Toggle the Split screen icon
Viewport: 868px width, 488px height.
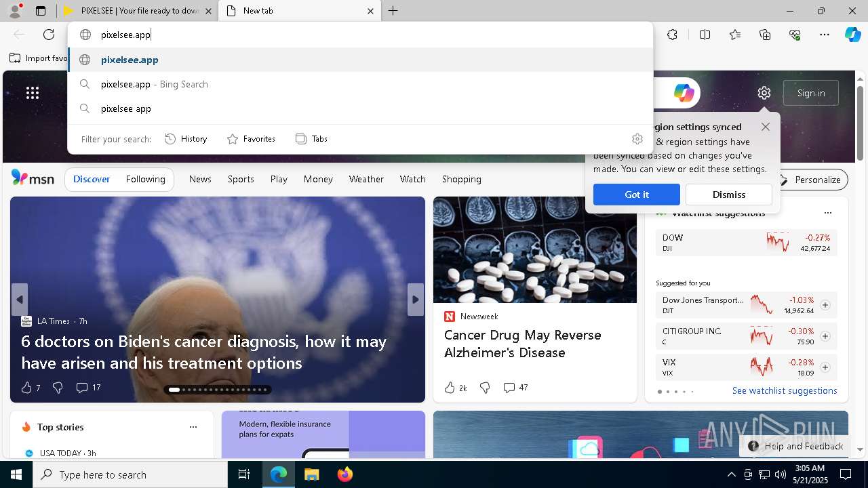point(705,35)
